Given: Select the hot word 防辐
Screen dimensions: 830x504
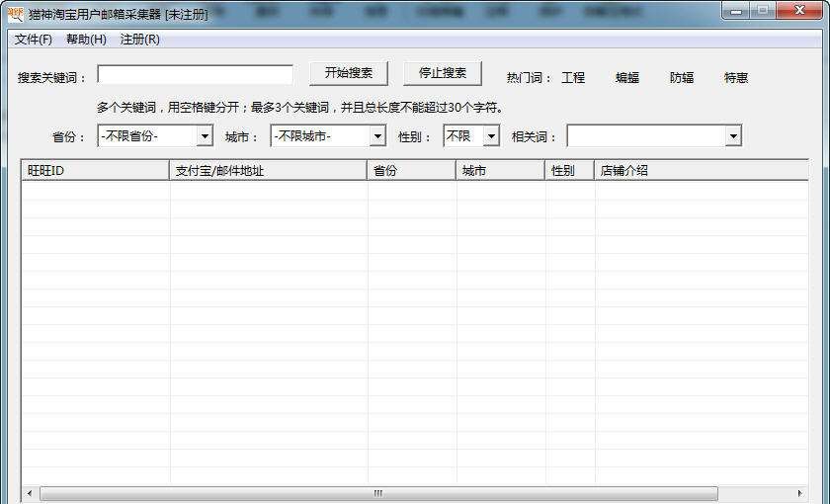Looking at the screenshot, I should [682, 78].
